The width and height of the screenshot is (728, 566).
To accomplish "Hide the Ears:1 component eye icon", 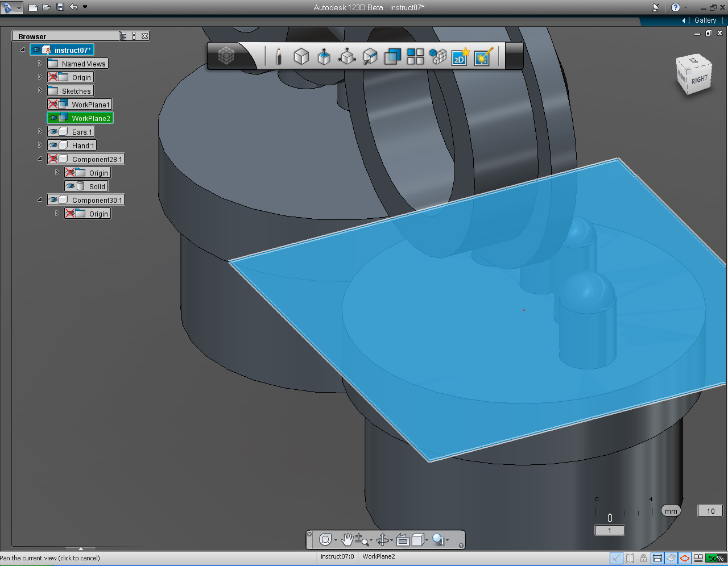I will coord(53,131).
